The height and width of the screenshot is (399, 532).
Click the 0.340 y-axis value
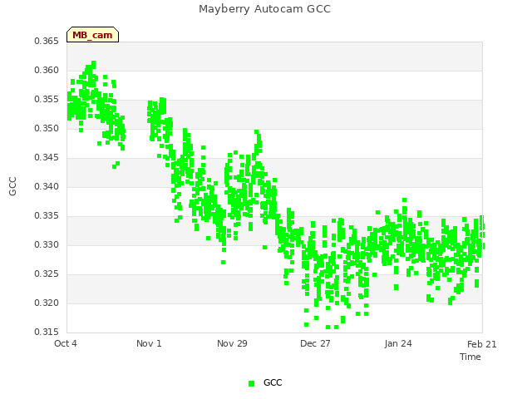point(47,186)
